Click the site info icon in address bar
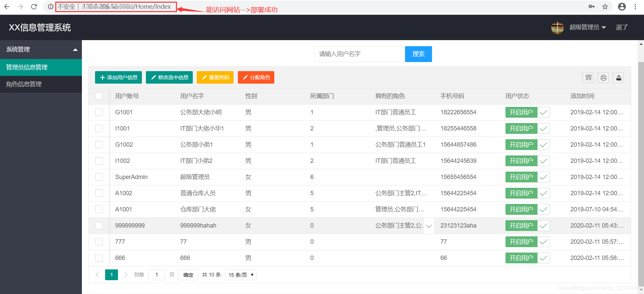Image resolution: width=644 pixels, height=294 pixels. (x=50, y=6)
